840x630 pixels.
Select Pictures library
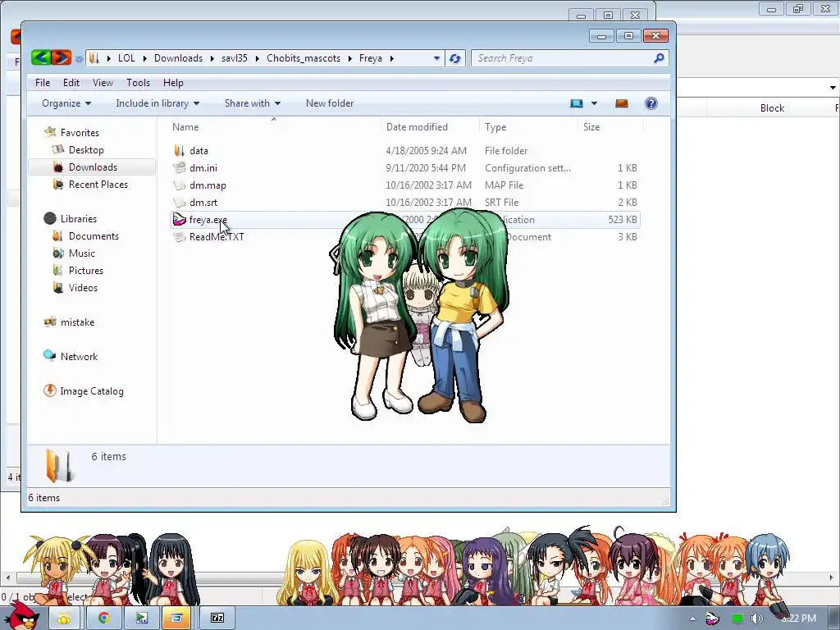[x=85, y=271]
